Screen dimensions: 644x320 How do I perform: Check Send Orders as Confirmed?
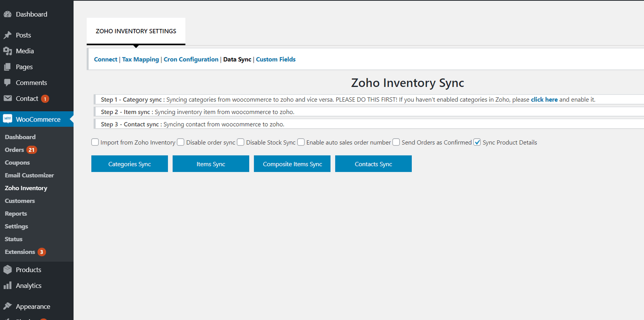point(396,142)
